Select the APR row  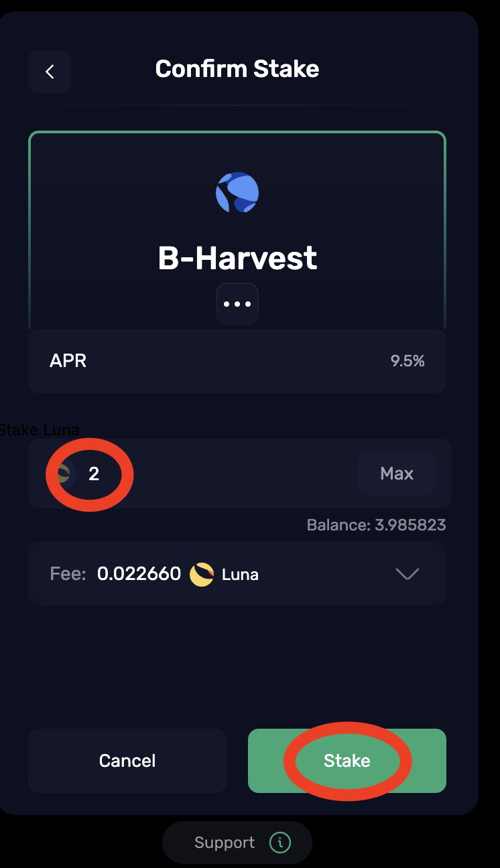237,361
